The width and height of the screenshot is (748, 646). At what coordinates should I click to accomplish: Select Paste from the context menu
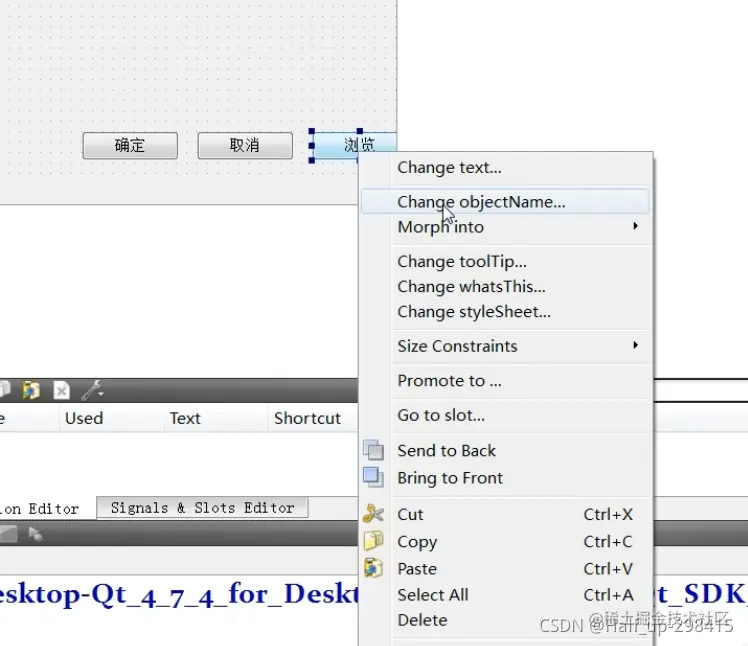tap(506, 569)
